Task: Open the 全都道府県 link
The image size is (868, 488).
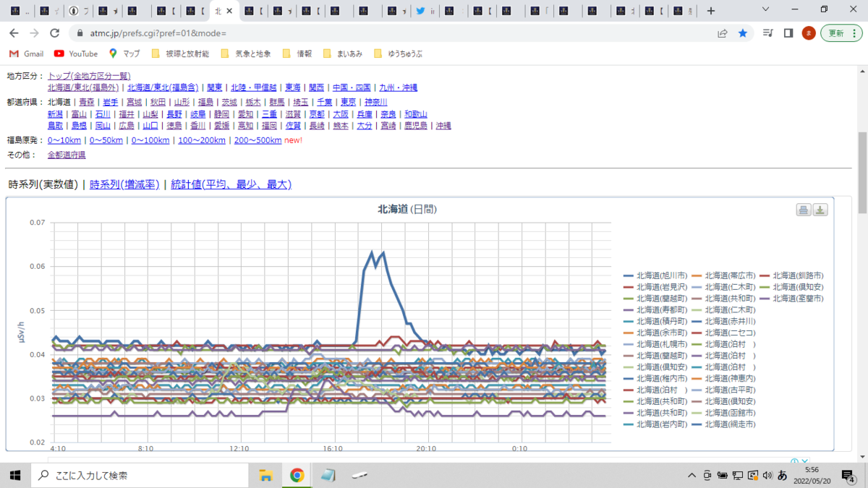Action: pos(67,155)
